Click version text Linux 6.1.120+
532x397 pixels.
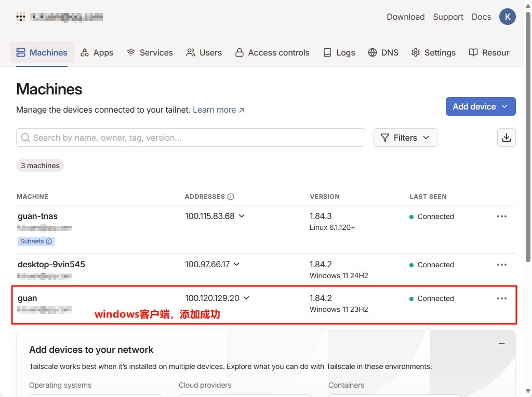pyautogui.click(x=332, y=227)
